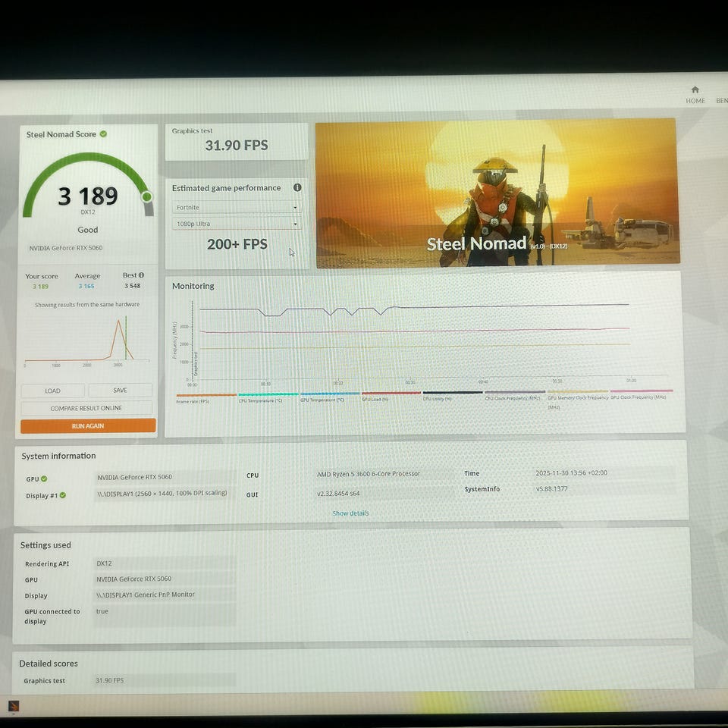Click COMPARE RESULT ONLINE
Image resolution: width=728 pixels, height=728 pixels.
pyautogui.click(x=86, y=408)
